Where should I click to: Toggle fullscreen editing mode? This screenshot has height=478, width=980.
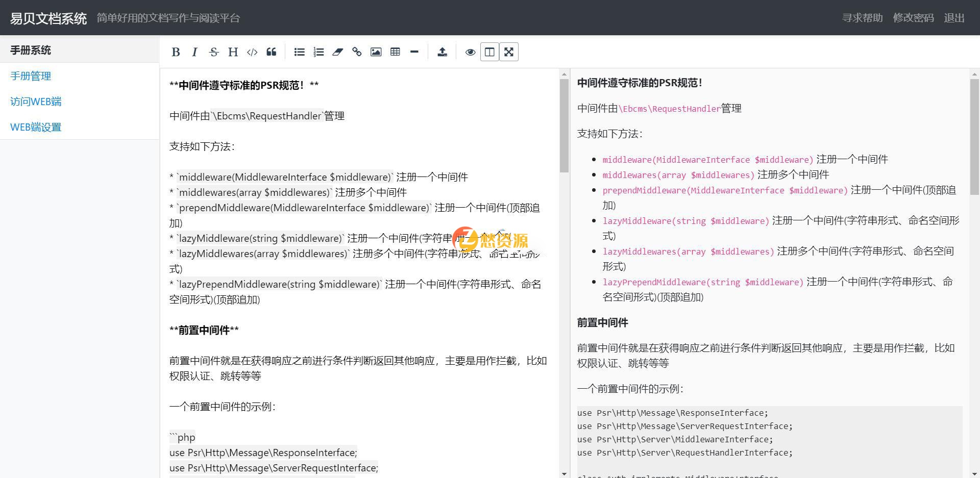point(508,52)
